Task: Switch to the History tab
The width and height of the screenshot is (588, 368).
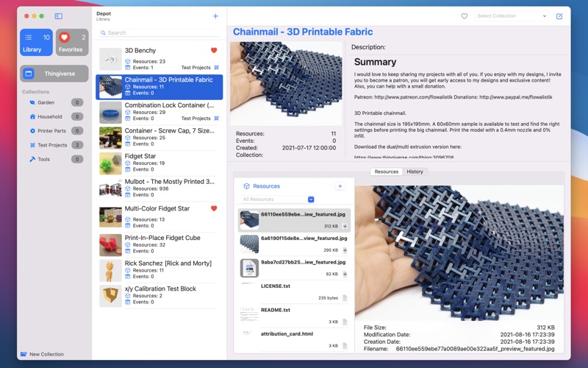Action: click(415, 171)
